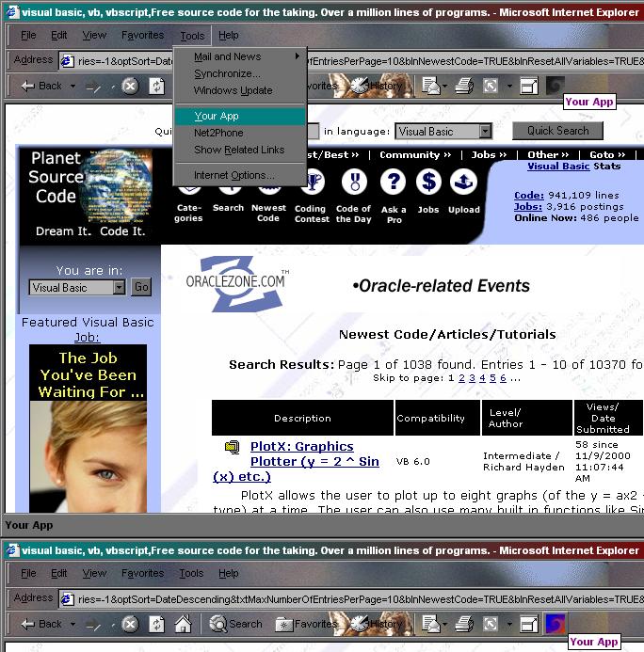The height and width of the screenshot is (652, 644).
Task: Click the Mail icon in top toolbar
Action: (x=431, y=86)
